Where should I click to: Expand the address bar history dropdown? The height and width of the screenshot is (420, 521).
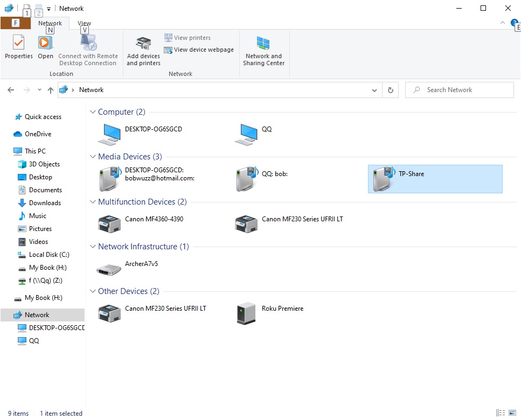click(375, 90)
